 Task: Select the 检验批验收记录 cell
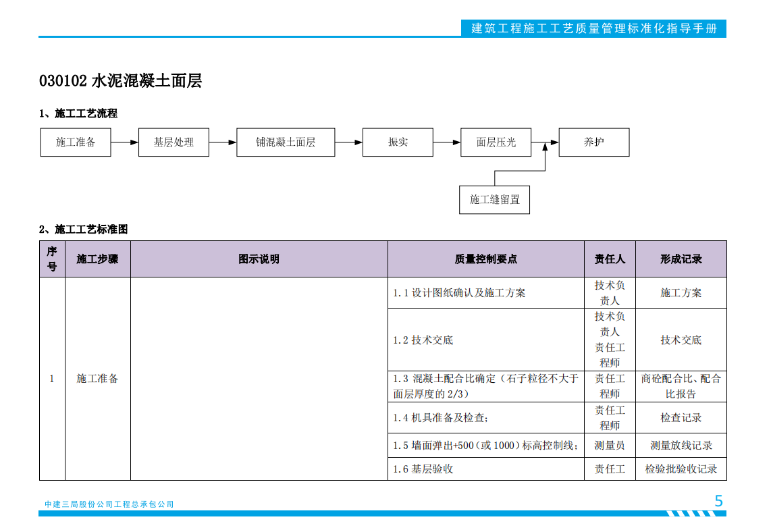[681, 468]
